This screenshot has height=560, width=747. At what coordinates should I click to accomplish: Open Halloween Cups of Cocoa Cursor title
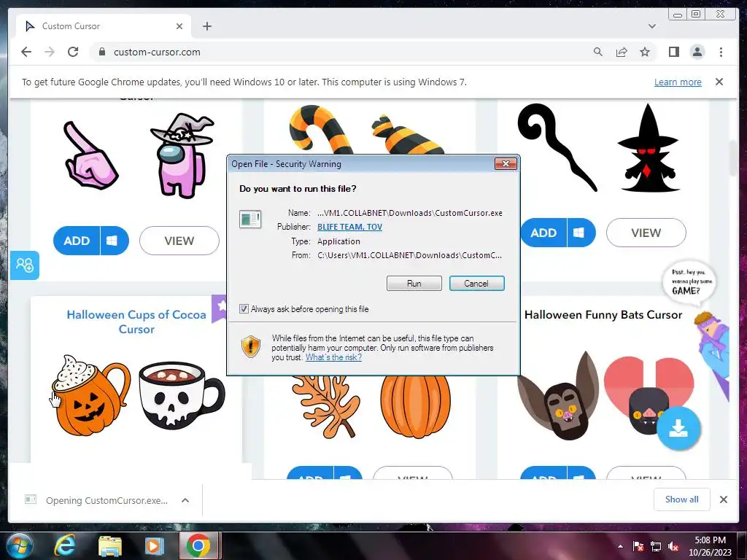[x=136, y=322]
